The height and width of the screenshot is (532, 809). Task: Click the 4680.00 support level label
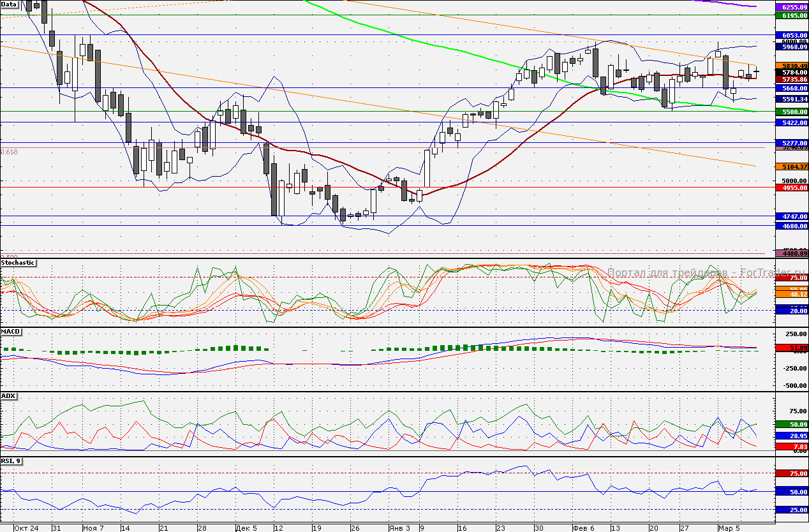click(791, 226)
